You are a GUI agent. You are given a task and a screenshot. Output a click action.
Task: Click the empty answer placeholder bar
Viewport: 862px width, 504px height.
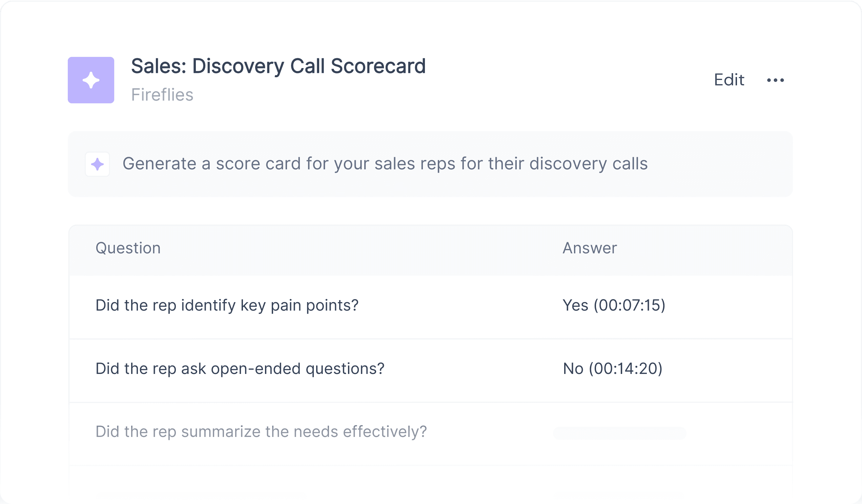619,433
